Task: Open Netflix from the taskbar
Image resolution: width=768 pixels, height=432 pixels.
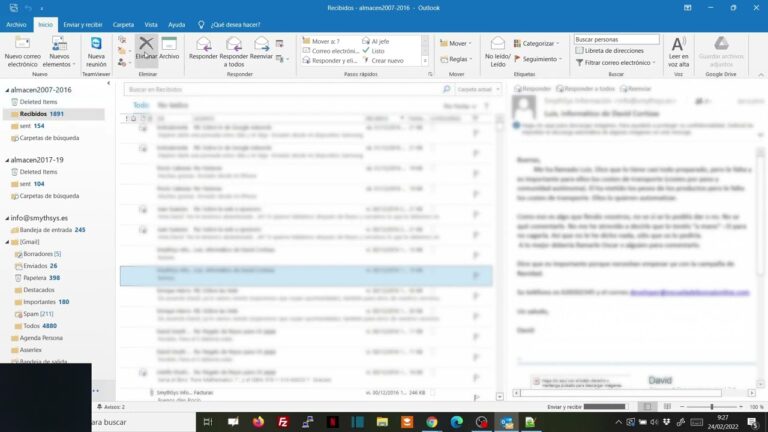Action: tap(333, 422)
